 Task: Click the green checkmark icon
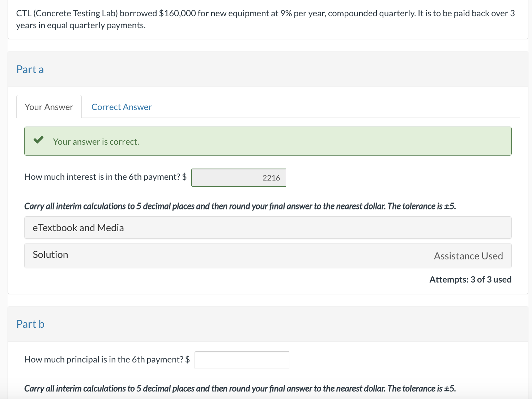click(x=38, y=140)
